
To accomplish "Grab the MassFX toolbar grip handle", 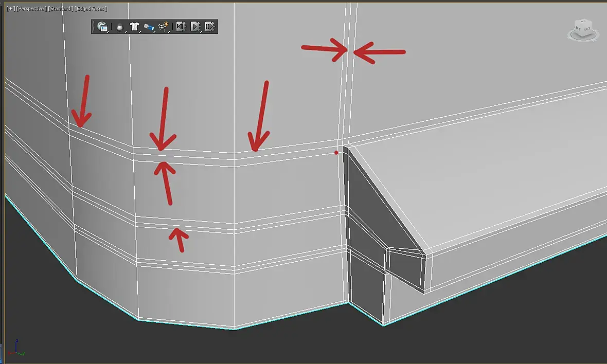I will (93, 27).
